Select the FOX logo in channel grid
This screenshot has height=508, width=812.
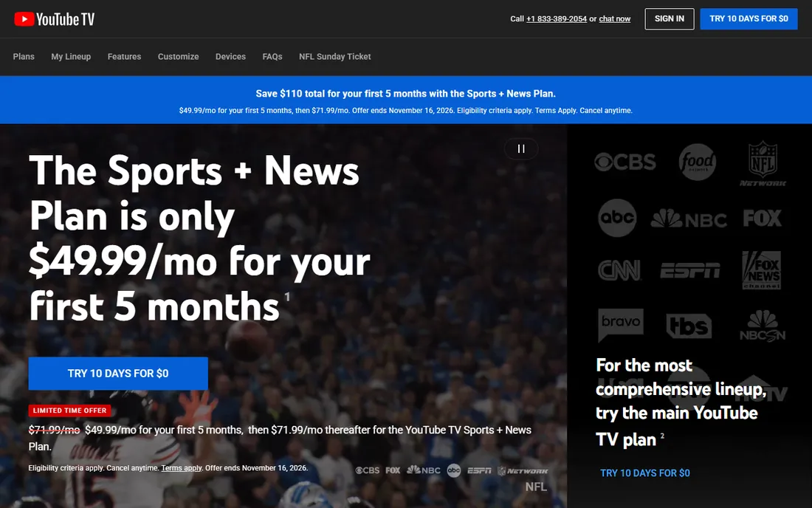click(x=763, y=218)
